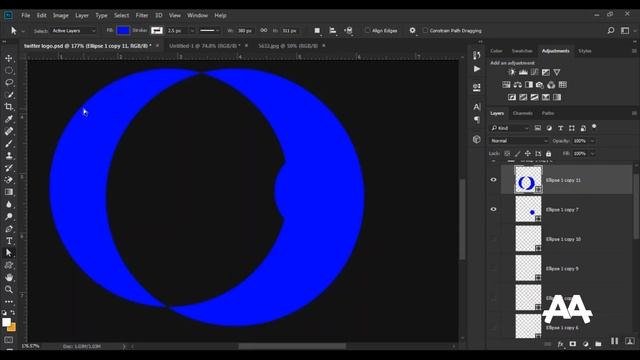The image size is (640, 360).
Task: Close the twitter logo.psd tab
Action: (x=158, y=46)
